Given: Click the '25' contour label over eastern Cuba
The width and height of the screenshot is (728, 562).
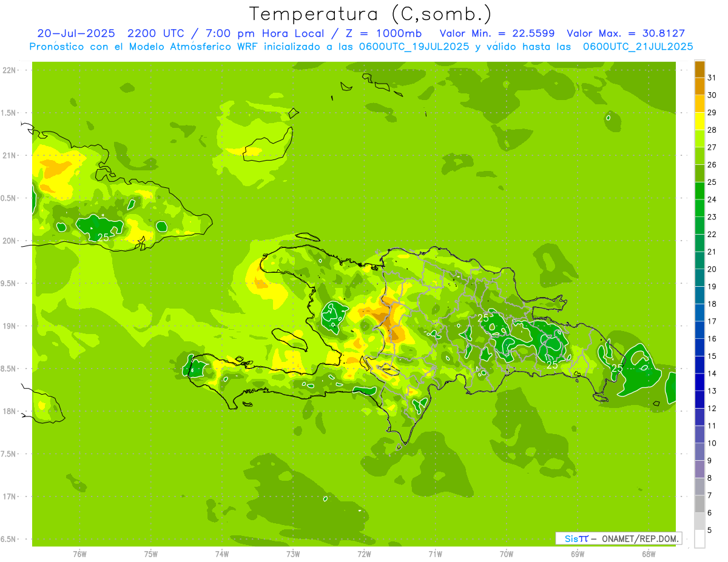Looking at the screenshot, I should coord(103,237).
